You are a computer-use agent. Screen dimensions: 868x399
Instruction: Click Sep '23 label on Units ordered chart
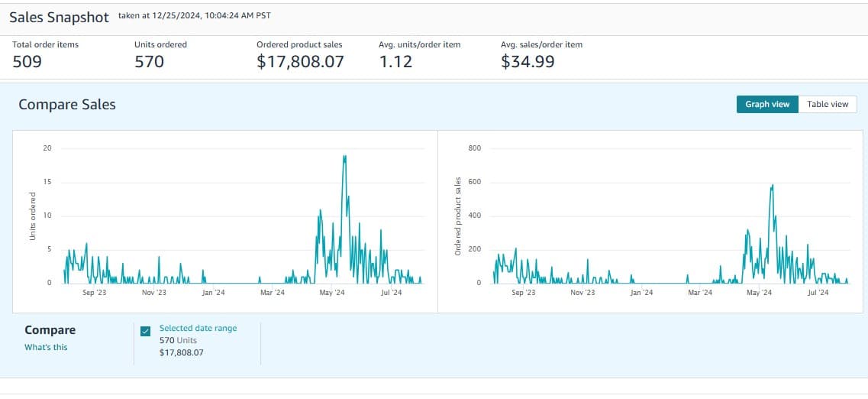coord(93,292)
